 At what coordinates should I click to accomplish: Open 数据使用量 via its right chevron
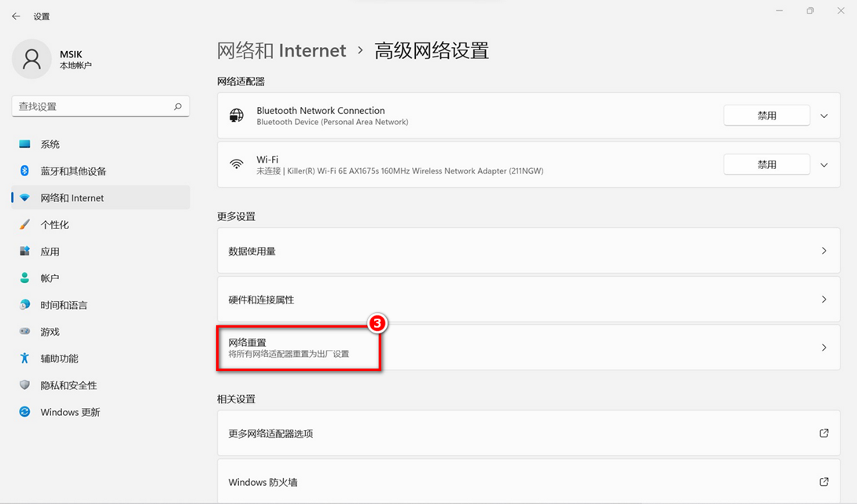[x=823, y=251]
